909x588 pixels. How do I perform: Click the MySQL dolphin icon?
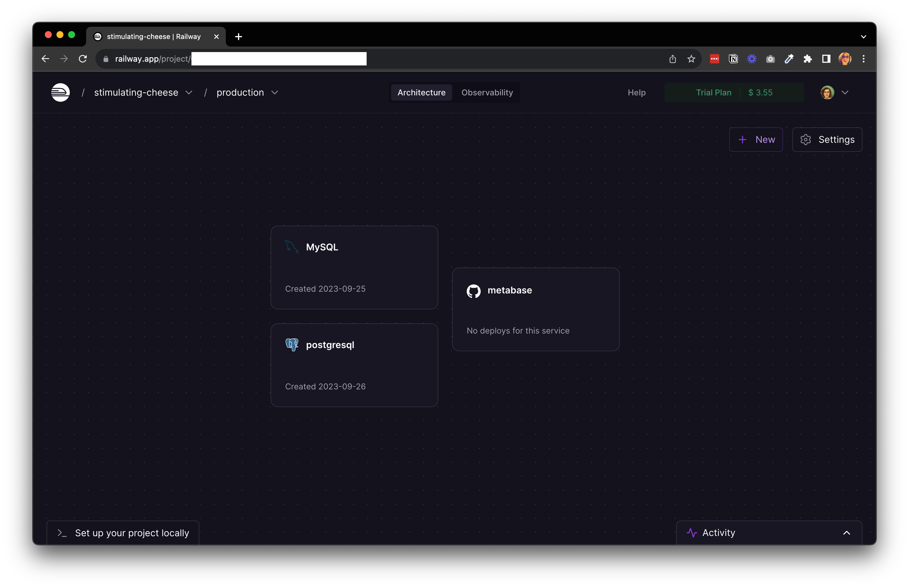(x=292, y=247)
